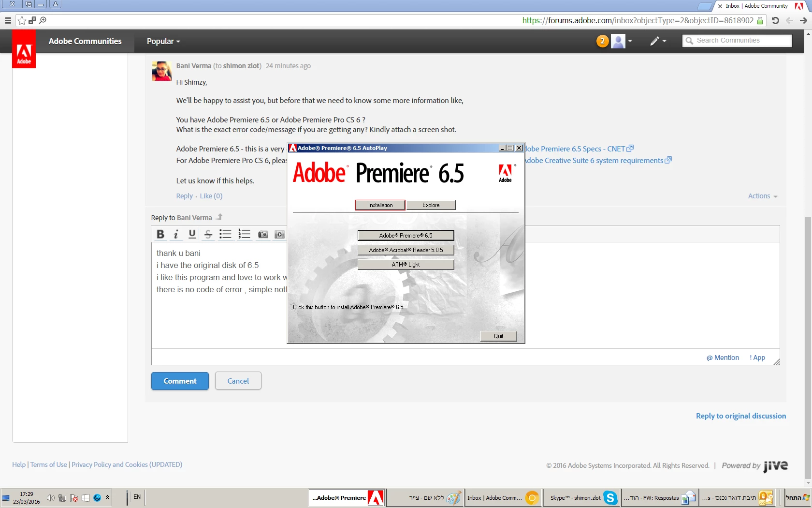The image size is (812, 508).
Task: Click the zoom magnifier icon in the address bar
Action: tap(43, 20)
